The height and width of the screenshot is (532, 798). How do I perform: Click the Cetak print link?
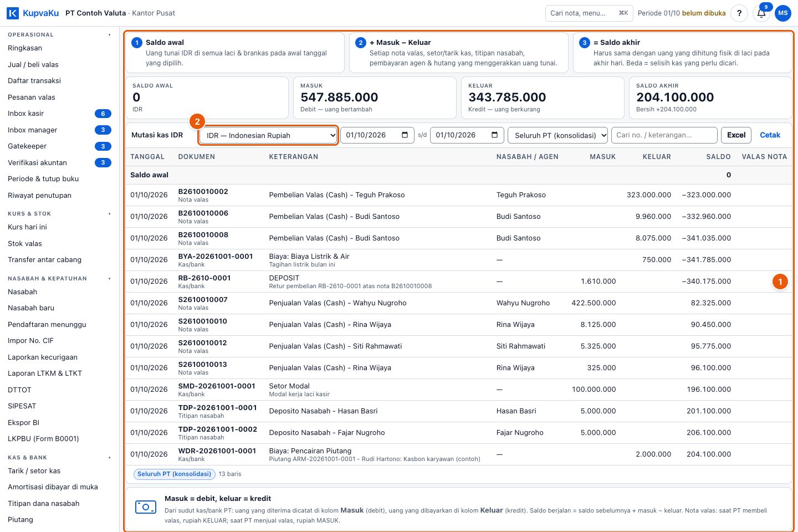coord(770,135)
